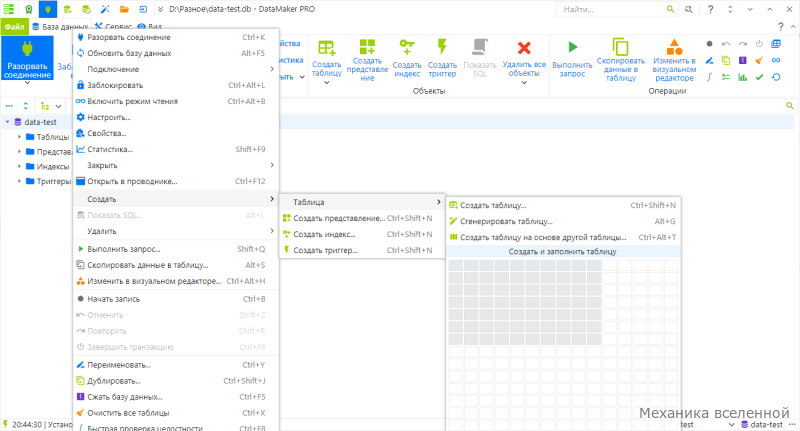Open dropdown chevron under Удалить все объекты

tap(524, 82)
